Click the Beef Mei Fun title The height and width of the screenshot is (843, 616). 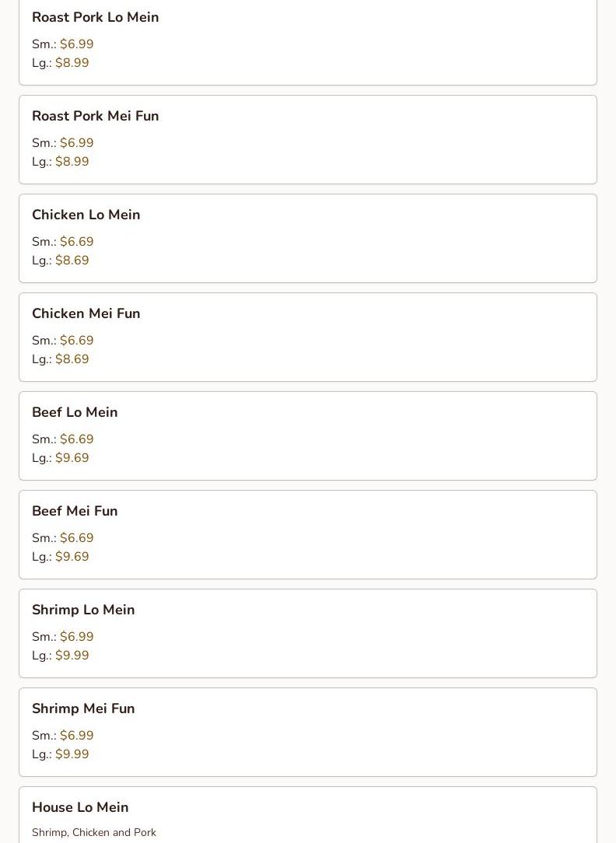[x=75, y=511]
